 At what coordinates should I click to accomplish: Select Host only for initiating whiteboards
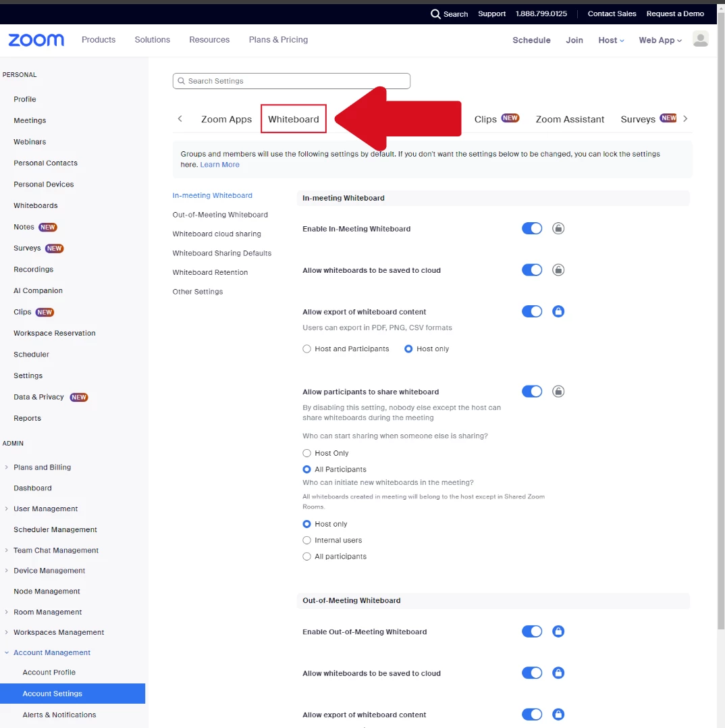point(306,524)
